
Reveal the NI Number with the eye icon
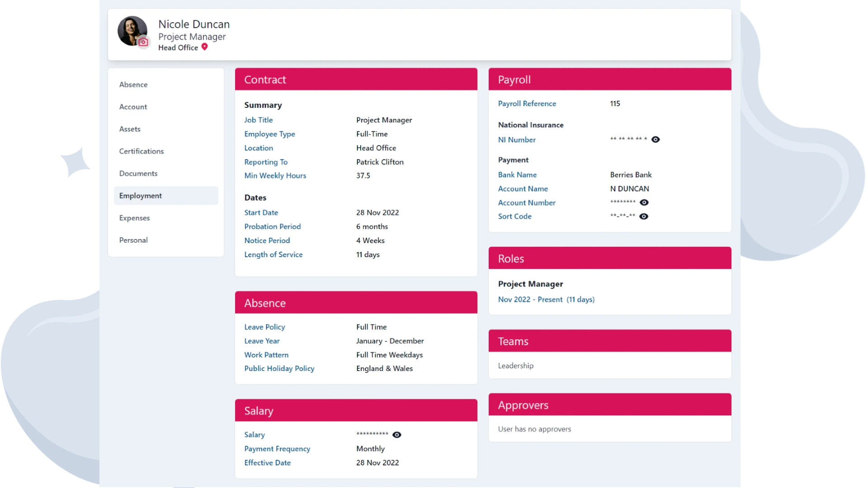click(x=656, y=140)
